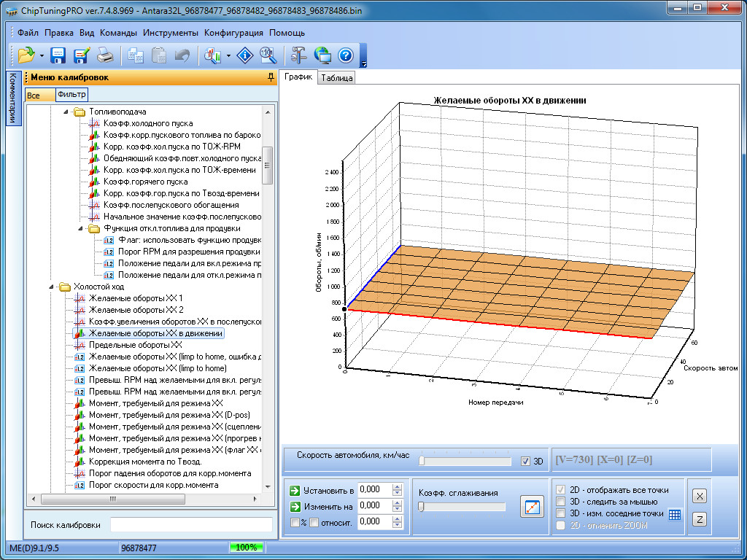Screen dimensions: 747x560
Task: Enable '3D - следить за мышью' checkbox
Action: [561, 502]
